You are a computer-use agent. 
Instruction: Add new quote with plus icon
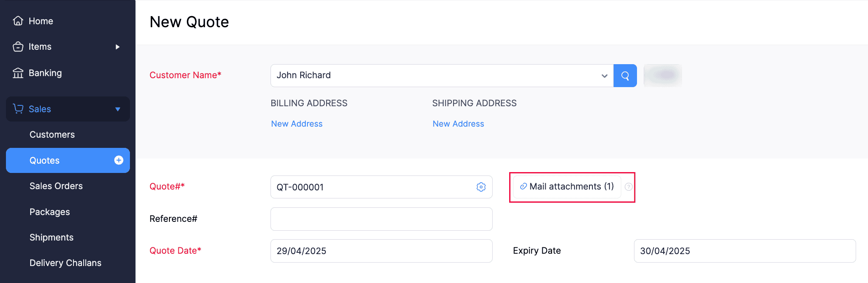point(119,160)
